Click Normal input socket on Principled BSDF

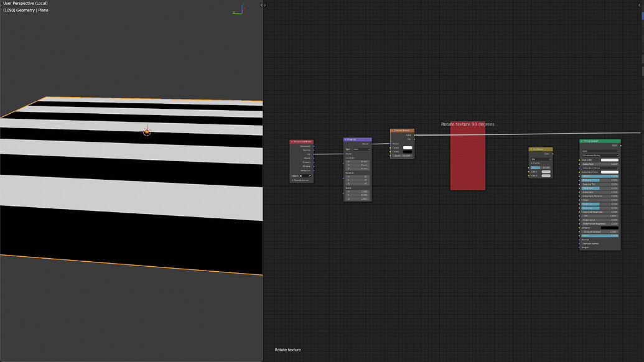click(579, 239)
